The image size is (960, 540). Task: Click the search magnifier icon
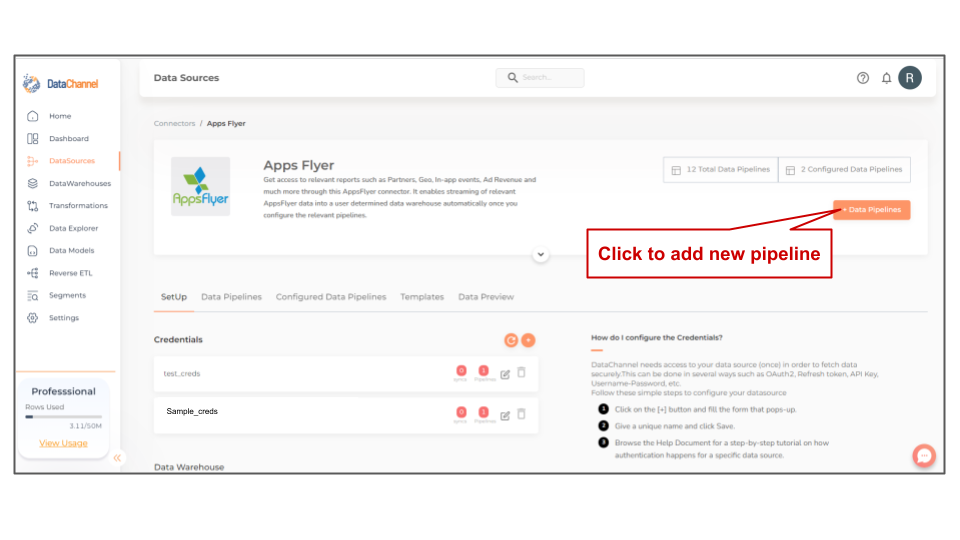coord(512,78)
